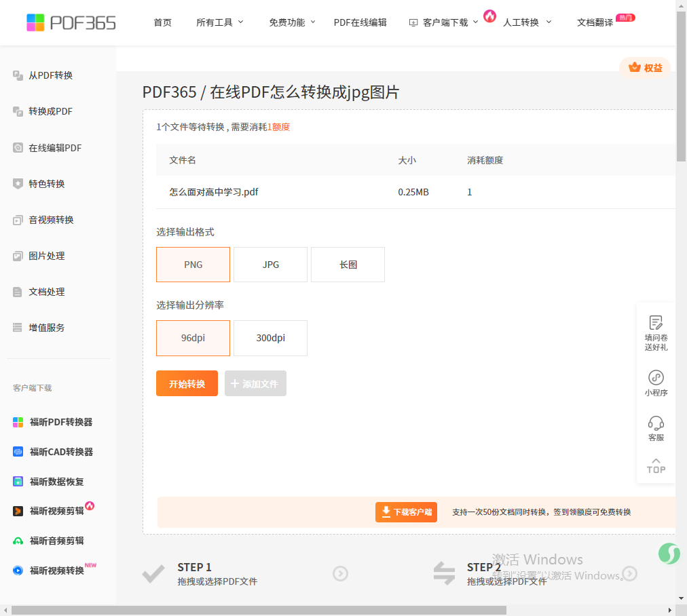Click the 特色转换 shield icon
The image size is (687, 616).
18,184
